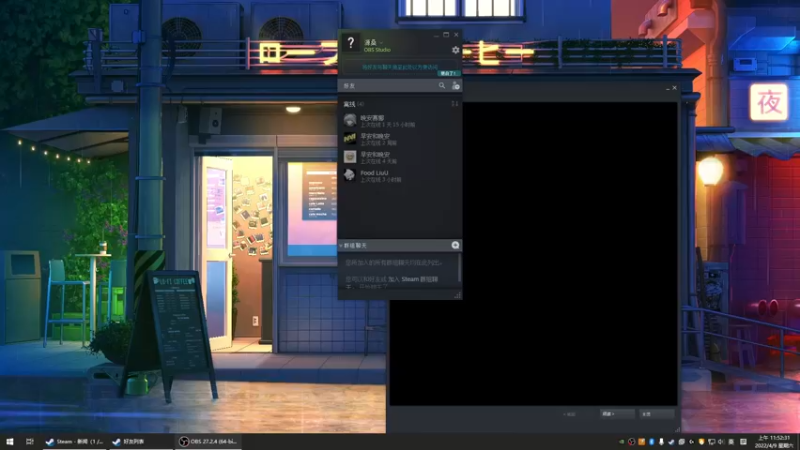Click the volume icon in system tray

(x=721, y=442)
